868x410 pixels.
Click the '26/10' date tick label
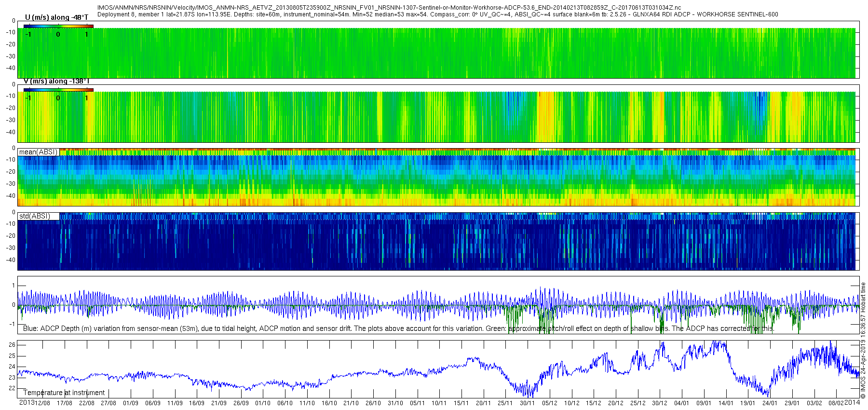click(373, 403)
